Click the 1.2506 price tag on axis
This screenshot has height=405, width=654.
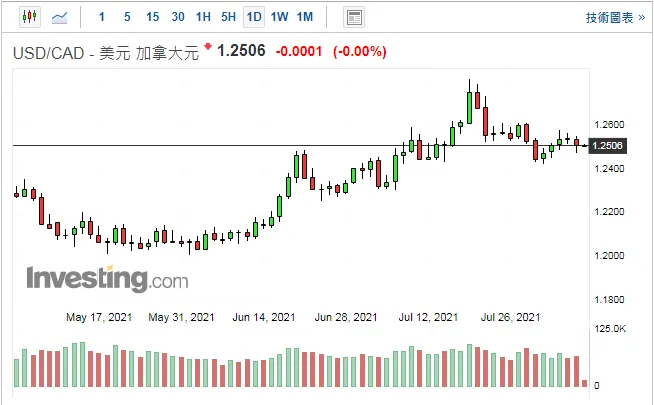[x=607, y=146]
